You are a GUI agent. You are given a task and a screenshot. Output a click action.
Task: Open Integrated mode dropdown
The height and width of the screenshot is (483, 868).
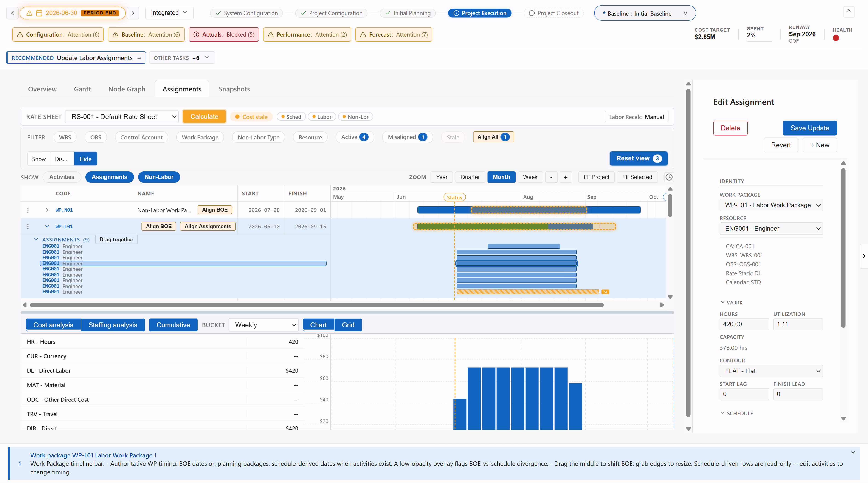click(x=169, y=13)
